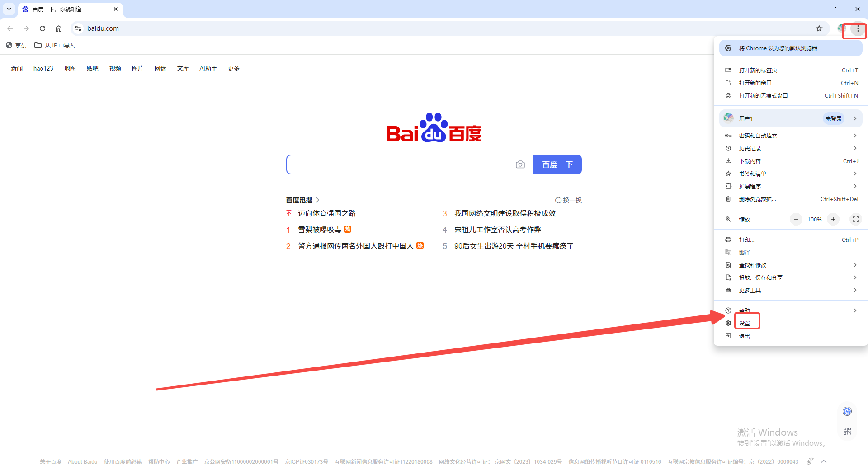The image size is (868, 470).
Task: Open 设置 settings menu item
Action: click(x=791, y=323)
